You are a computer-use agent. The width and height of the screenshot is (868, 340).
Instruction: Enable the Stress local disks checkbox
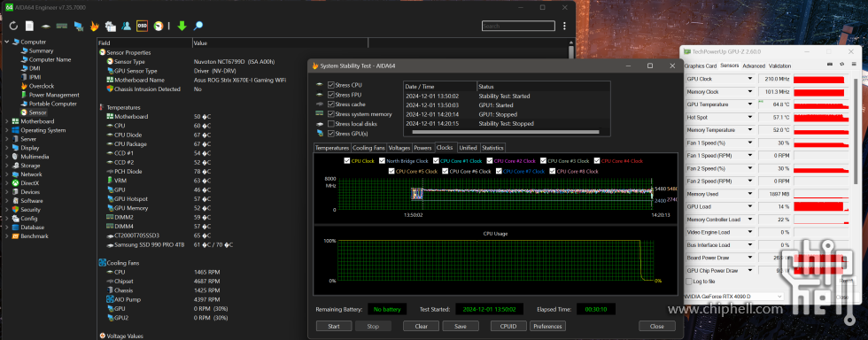pyautogui.click(x=331, y=124)
